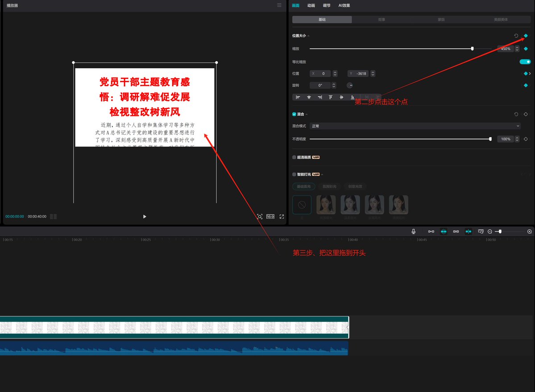Screen dimensions: 535x392
Task: Collapse the 位置大小 section
Action: click(308, 36)
